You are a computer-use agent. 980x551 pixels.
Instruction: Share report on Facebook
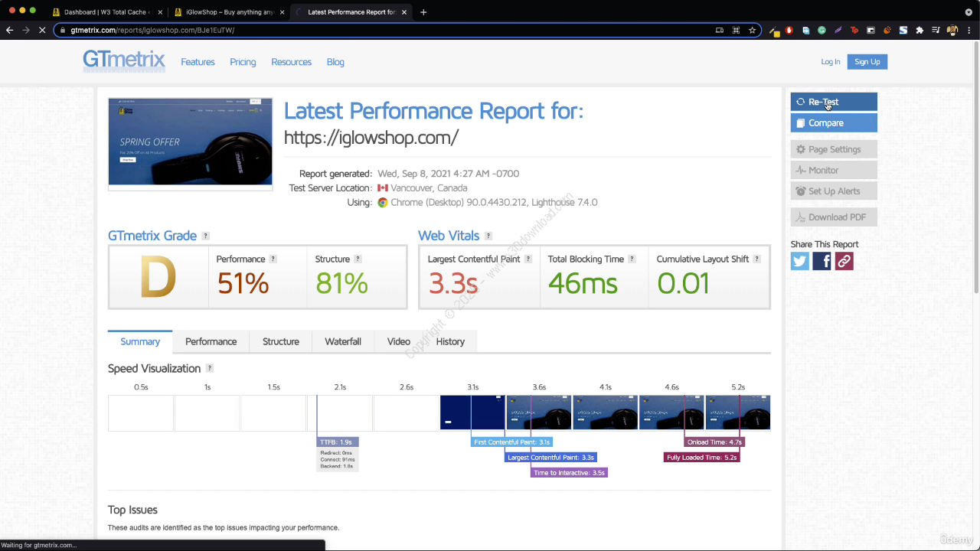click(x=822, y=261)
